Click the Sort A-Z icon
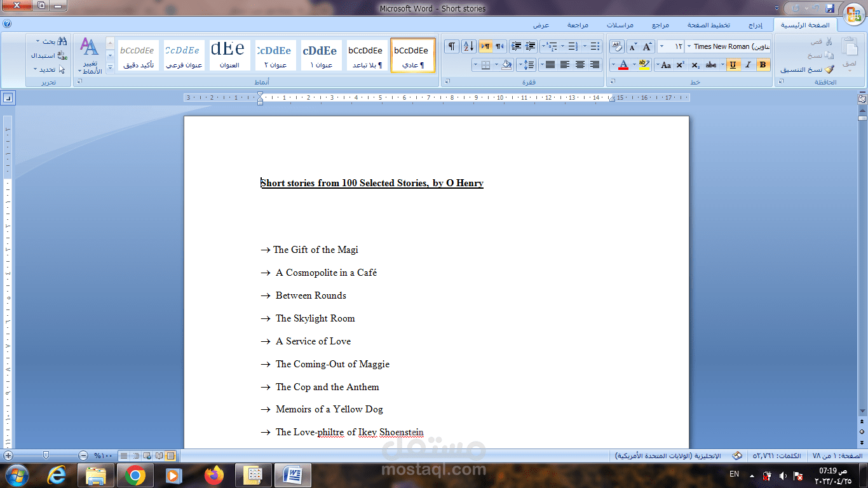The image size is (868, 488). [x=469, y=46]
